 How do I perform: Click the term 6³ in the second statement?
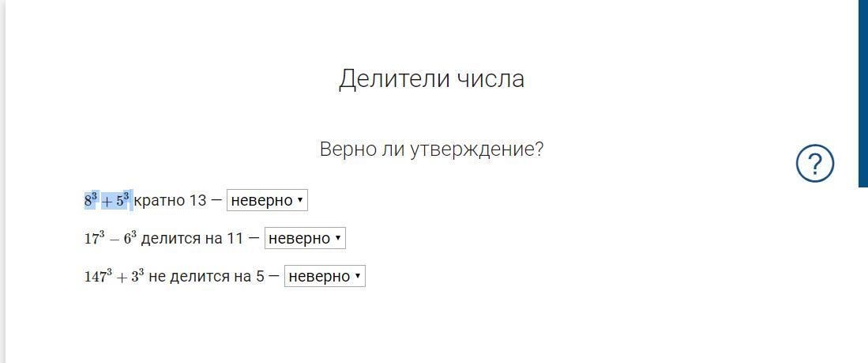[x=130, y=238]
